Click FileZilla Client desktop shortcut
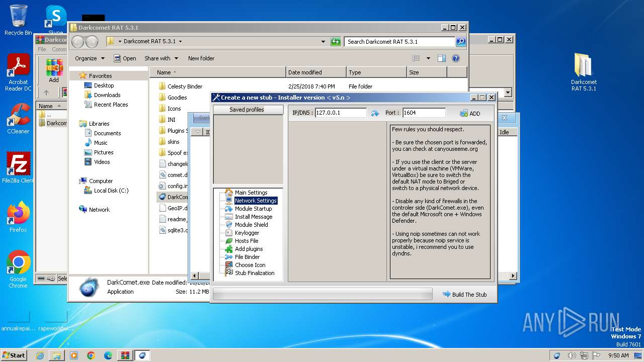The height and width of the screenshot is (362, 644). click(x=18, y=168)
